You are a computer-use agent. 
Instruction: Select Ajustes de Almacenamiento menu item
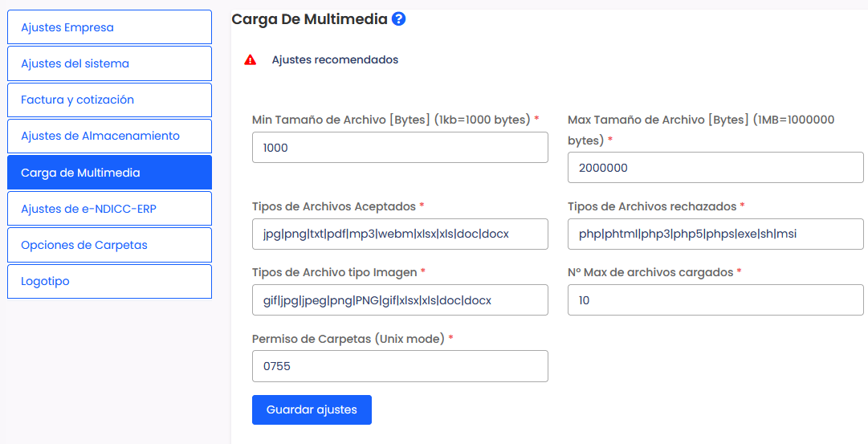[109, 136]
